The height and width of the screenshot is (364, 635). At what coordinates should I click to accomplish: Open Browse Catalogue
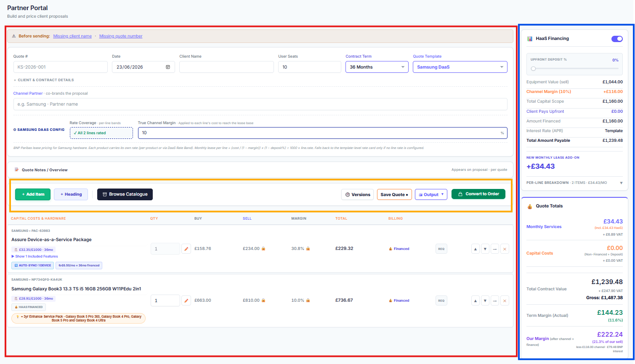125,194
